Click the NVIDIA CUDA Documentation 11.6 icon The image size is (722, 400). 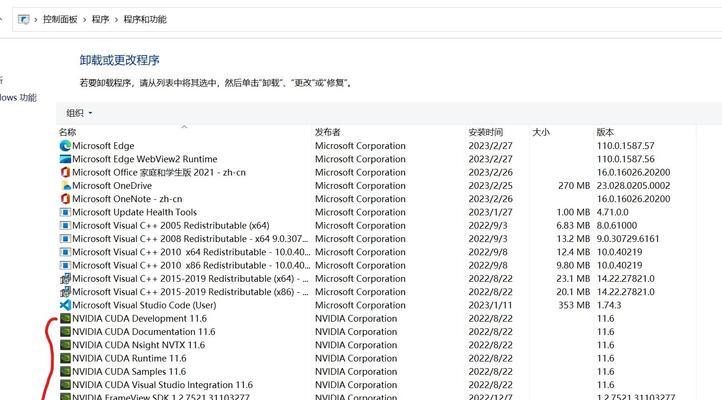[65, 332]
